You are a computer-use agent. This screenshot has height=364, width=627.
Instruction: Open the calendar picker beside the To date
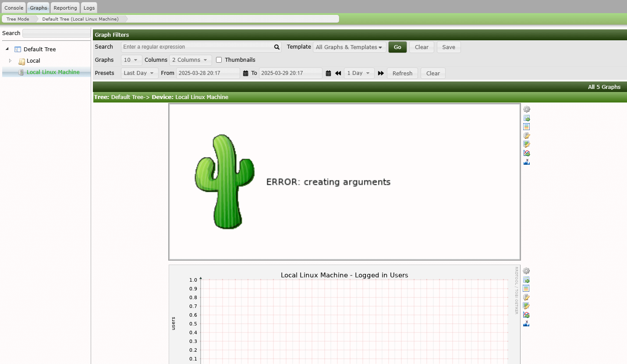pyautogui.click(x=328, y=73)
